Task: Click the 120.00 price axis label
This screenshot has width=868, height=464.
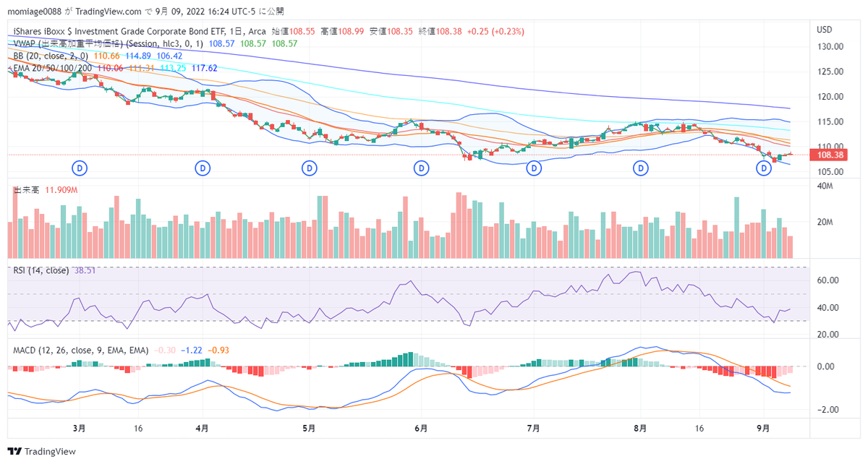Action: pos(830,96)
